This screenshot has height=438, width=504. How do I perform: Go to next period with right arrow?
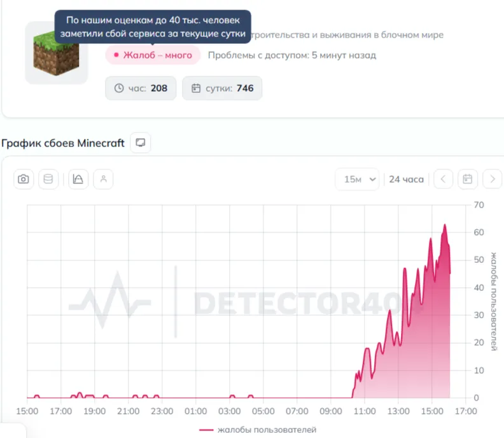click(x=492, y=179)
